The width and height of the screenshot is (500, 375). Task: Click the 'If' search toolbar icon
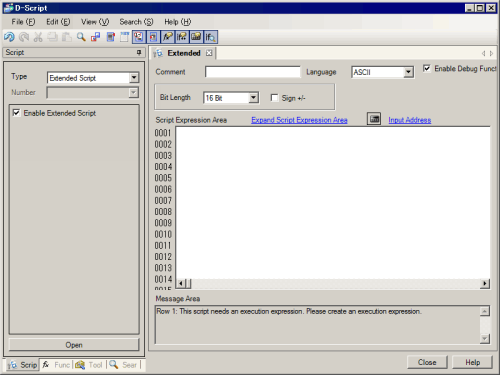click(210, 37)
